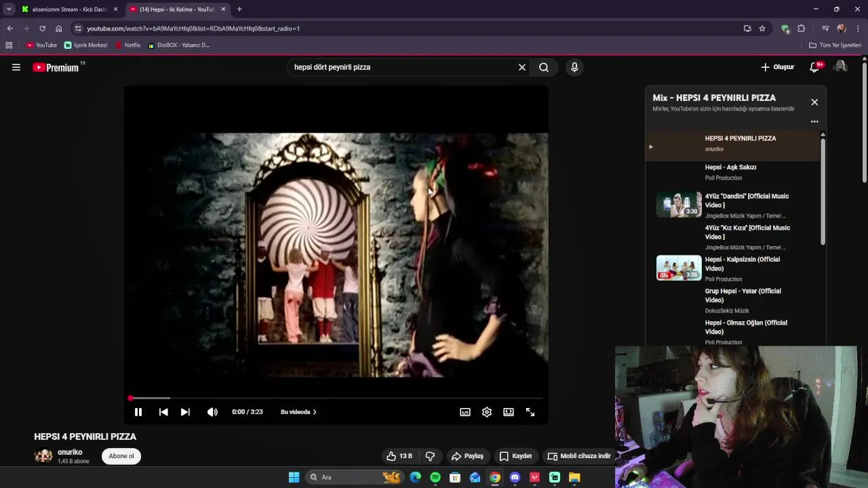This screenshot has width=868, height=488.
Task: Open the onuriko channel name link
Action: tap(70, 452)
